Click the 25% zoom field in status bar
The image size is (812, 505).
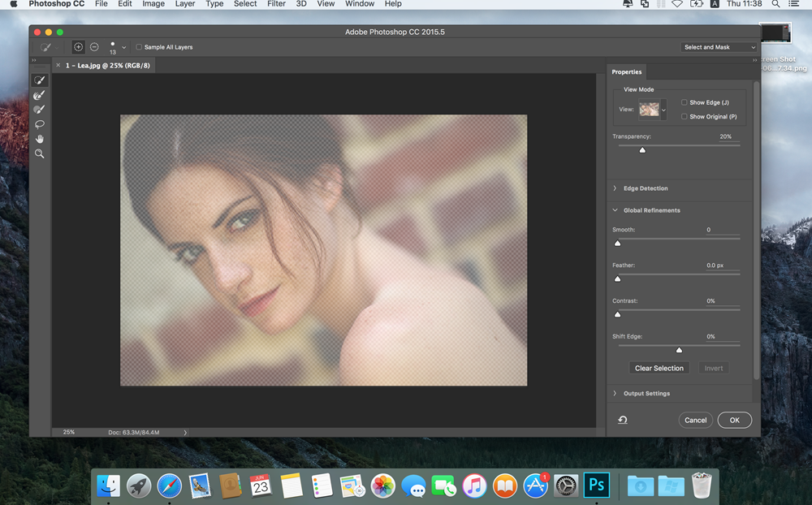69,432
